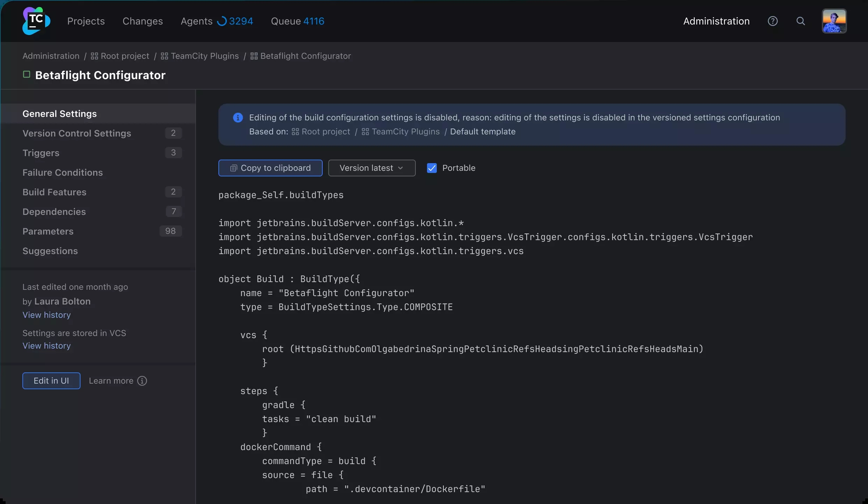
Task: Switch to the Changes page
Action: click(x=143, y=21)
